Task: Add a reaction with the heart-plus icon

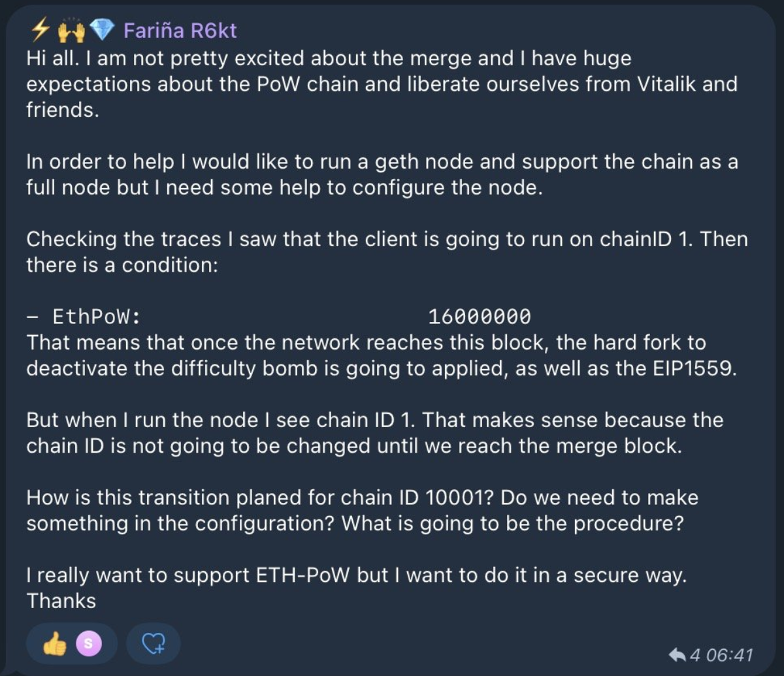Action: 153,644
